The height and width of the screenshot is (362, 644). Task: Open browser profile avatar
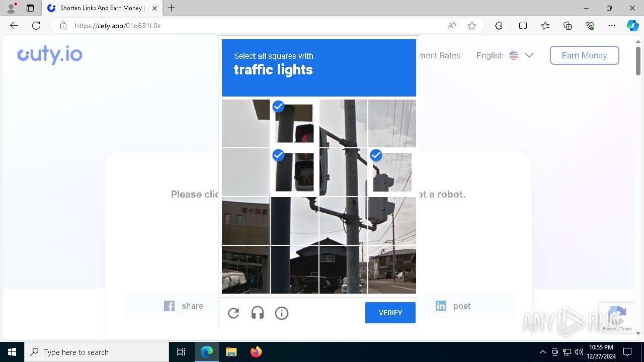pyautogui.click(x=11, y=8)
